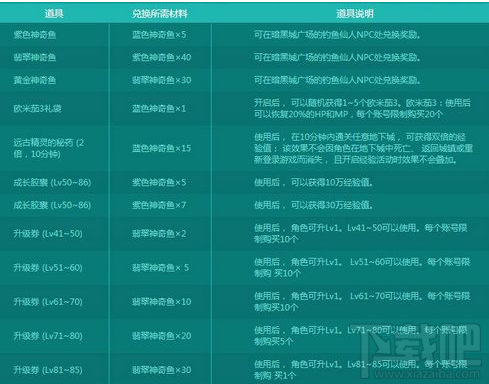Click description mentioning 'Lv61~70可以使用'

pos(362,302)
